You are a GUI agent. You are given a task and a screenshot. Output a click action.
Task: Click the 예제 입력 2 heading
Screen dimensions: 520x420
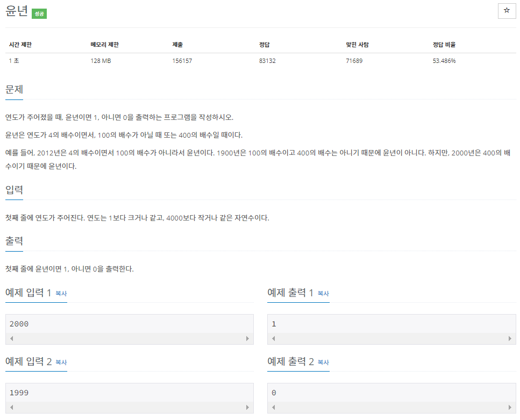pos(28,361)
